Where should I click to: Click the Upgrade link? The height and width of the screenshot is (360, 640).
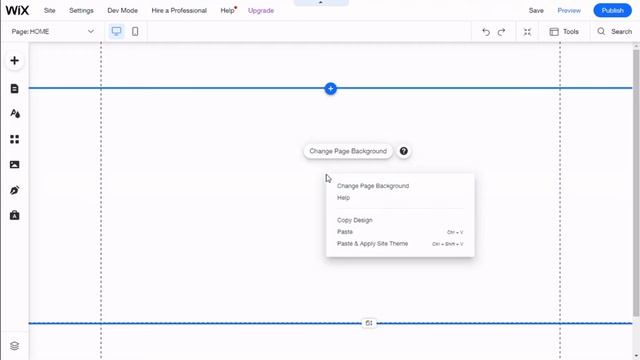coord(261,11)
